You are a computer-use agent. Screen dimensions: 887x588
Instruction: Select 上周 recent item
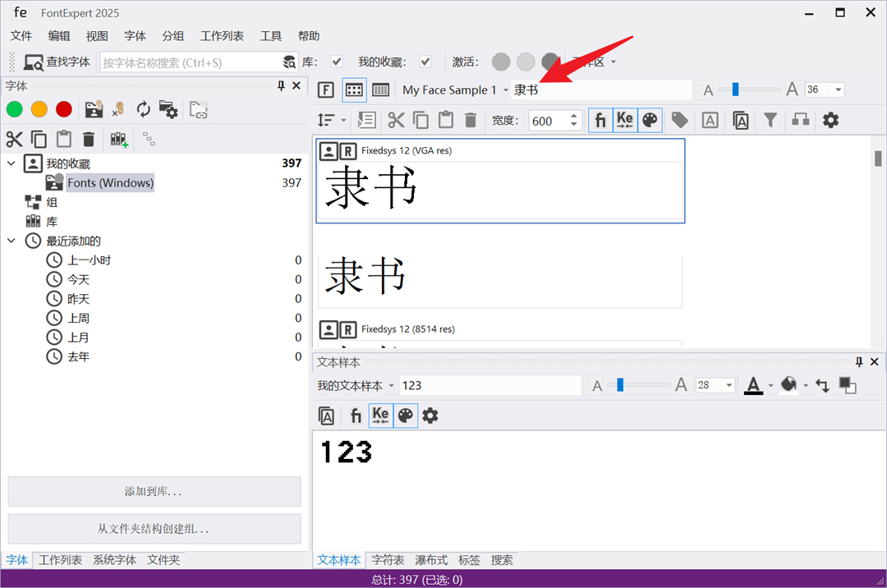(79, 319)
